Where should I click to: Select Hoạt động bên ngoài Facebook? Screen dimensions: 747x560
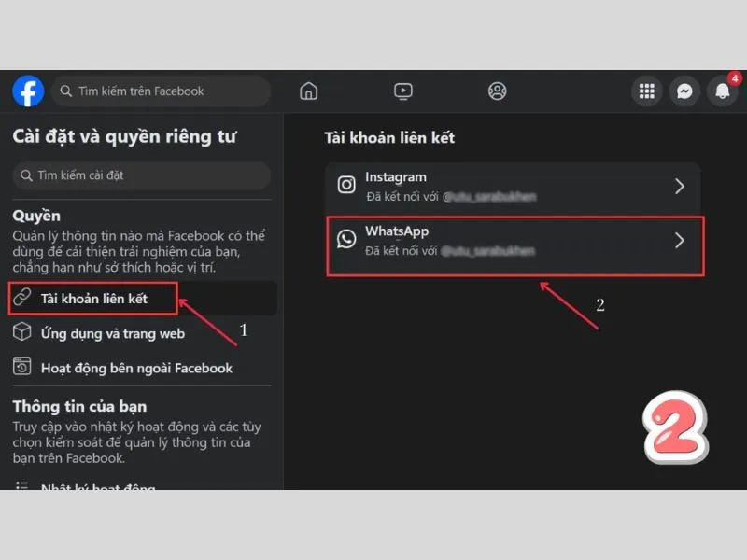click(x=142, y=368)
